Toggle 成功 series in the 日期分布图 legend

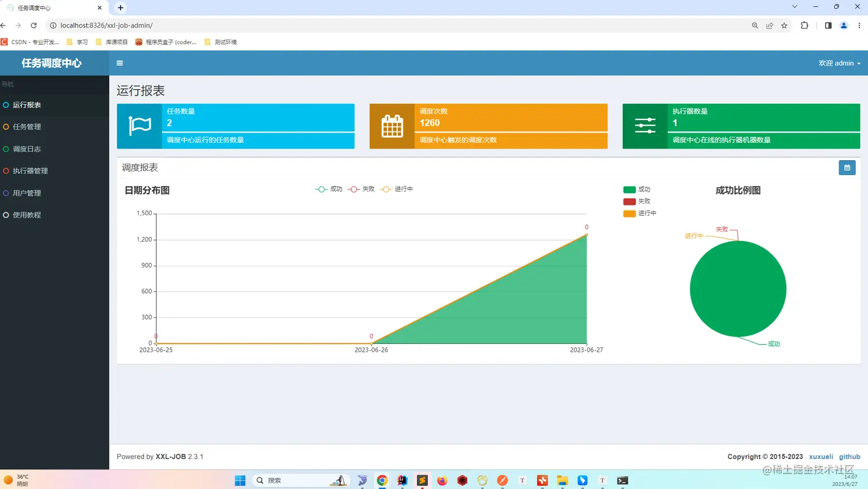tap(329, 189)
